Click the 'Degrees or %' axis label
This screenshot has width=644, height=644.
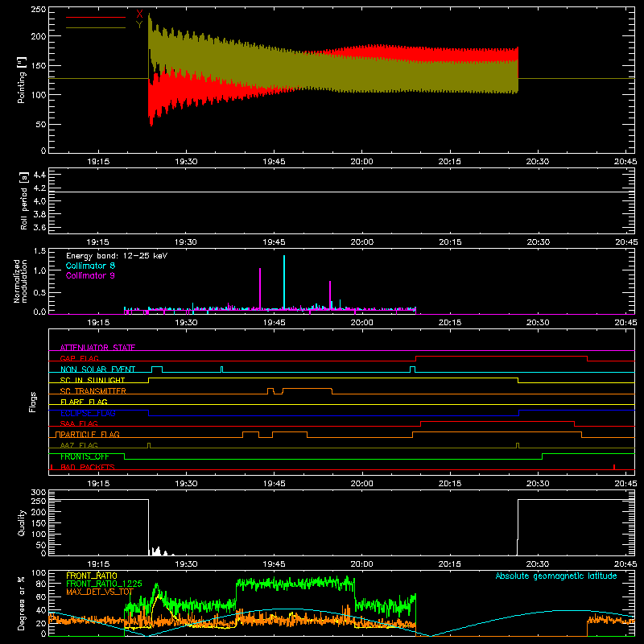click(x=22, y=603)
